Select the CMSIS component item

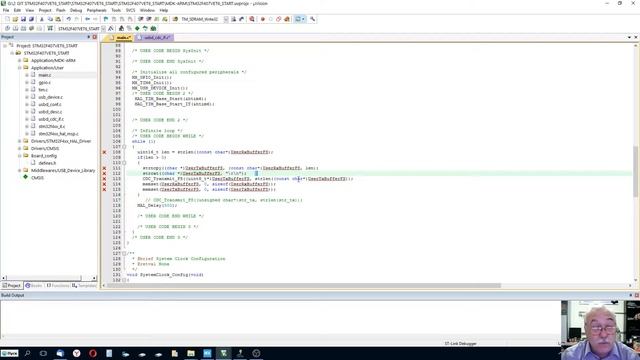(37, 178)
